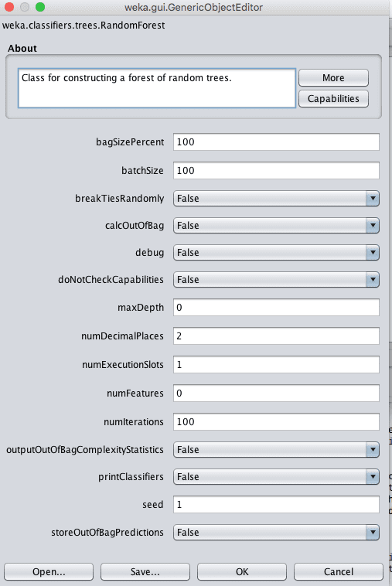Click the storeOutOfBagPredictions label
The height and width of the screenshot is (586, 392).
[107, 533]
